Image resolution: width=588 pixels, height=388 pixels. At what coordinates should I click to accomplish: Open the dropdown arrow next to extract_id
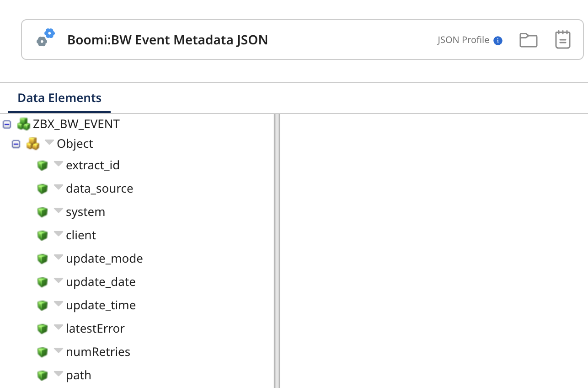click(x=58, y=163)
